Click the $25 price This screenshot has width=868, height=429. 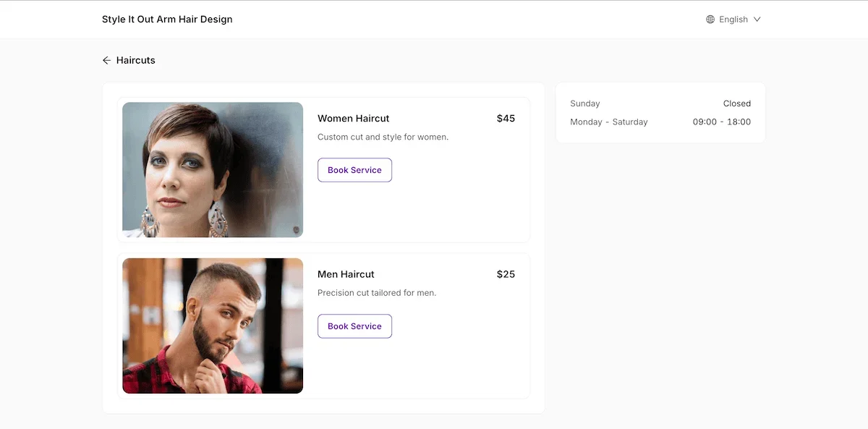[x=506, y=274]
